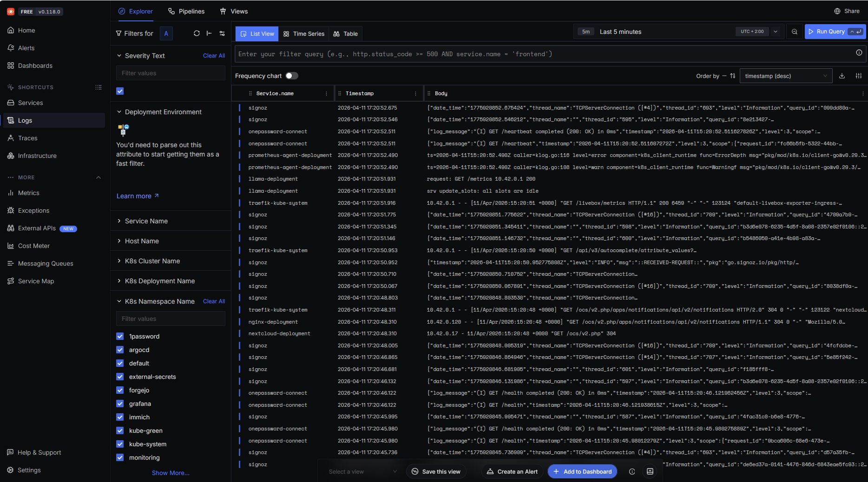Switch to Time Series view
The height and width of the screenshot is (482, 868).
point(304,34)
